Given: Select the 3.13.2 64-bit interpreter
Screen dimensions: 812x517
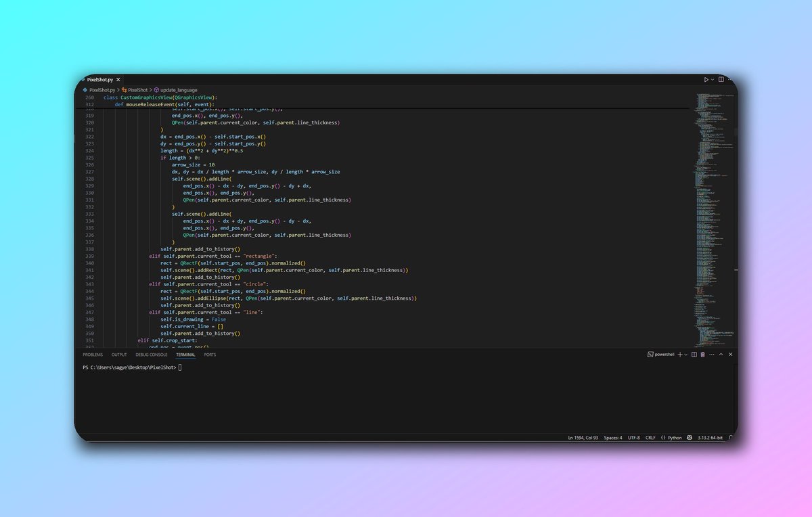Looking at the screenshot, I should click(x=710, y=438).
